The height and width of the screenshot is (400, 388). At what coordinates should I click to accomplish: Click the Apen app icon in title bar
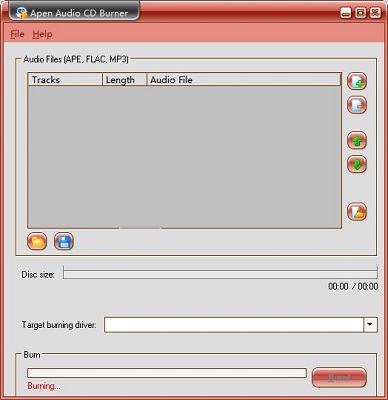tap(22, 13)
